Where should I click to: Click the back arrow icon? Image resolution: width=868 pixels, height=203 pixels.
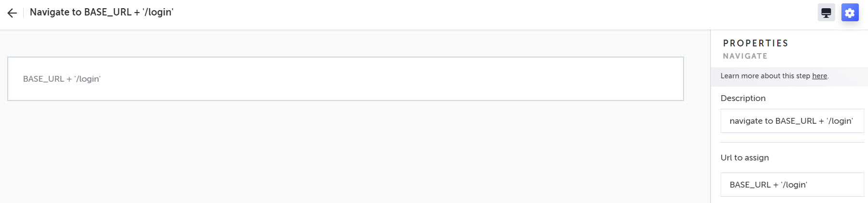pyautogui.click(x=12, y=13)
